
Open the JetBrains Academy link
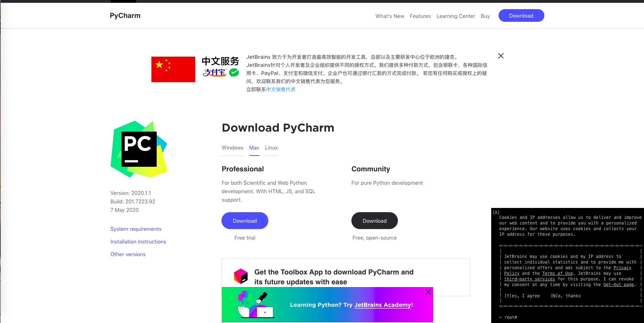point(383,305)
